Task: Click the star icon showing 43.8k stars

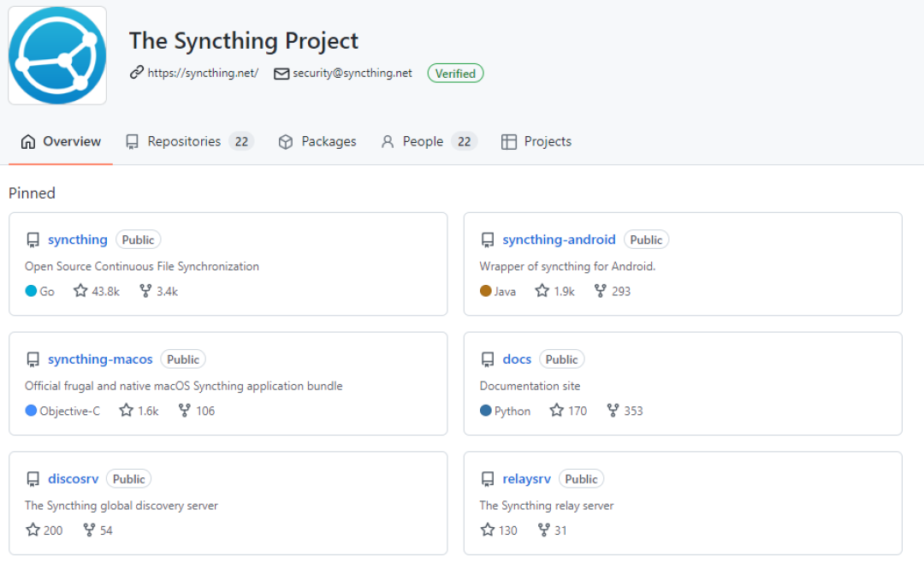Action: pyautogui.click(x=80, y=291)
